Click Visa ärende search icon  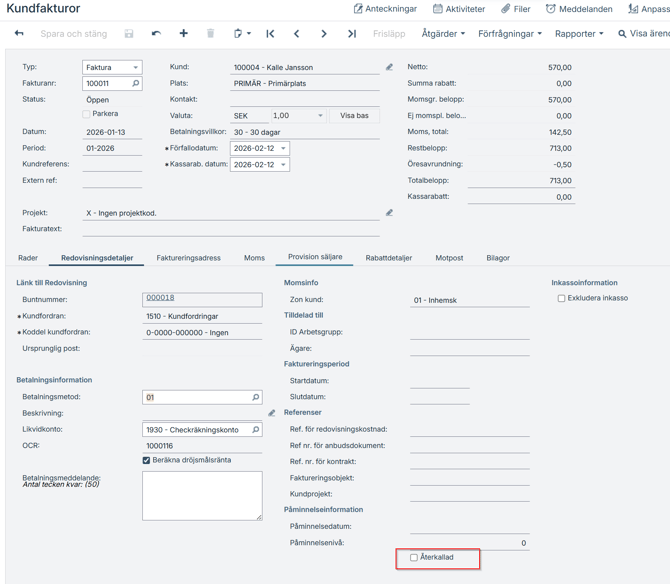click(622, 34)
